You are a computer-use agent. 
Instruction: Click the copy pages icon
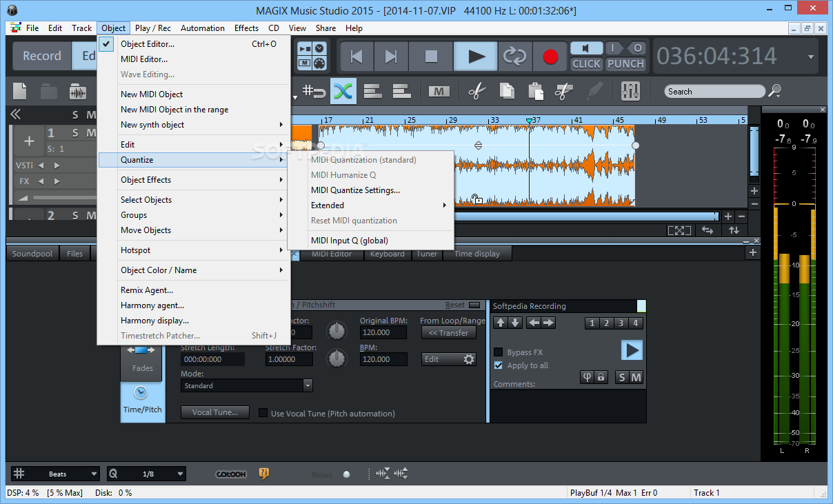coord(507,91)
